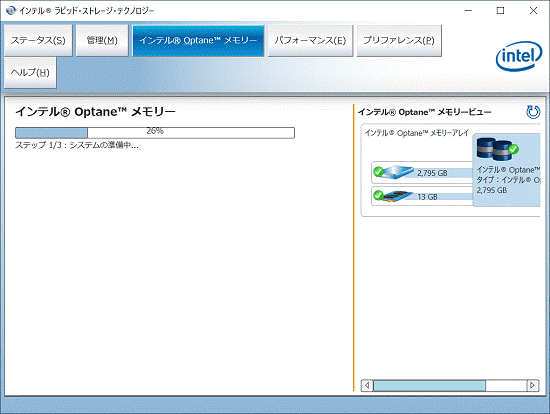
Task: Select the 13 GB Optane memory module icon
Action: (x=394, y=196)
